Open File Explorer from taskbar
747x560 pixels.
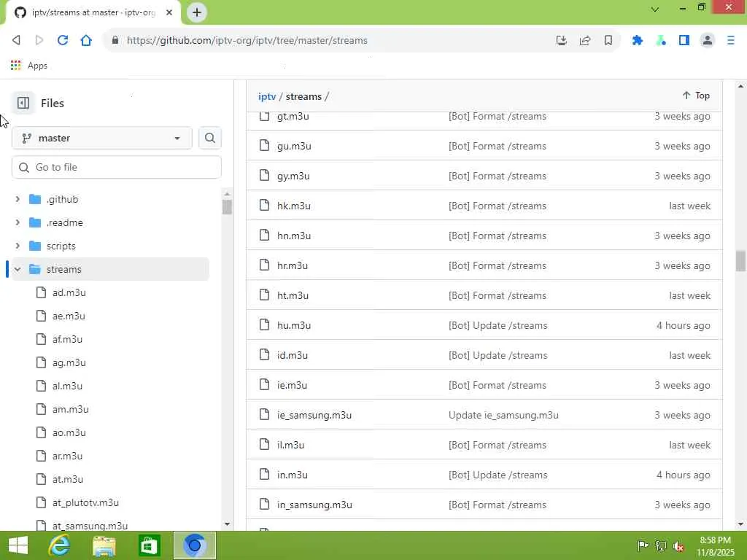click(104, 545)
